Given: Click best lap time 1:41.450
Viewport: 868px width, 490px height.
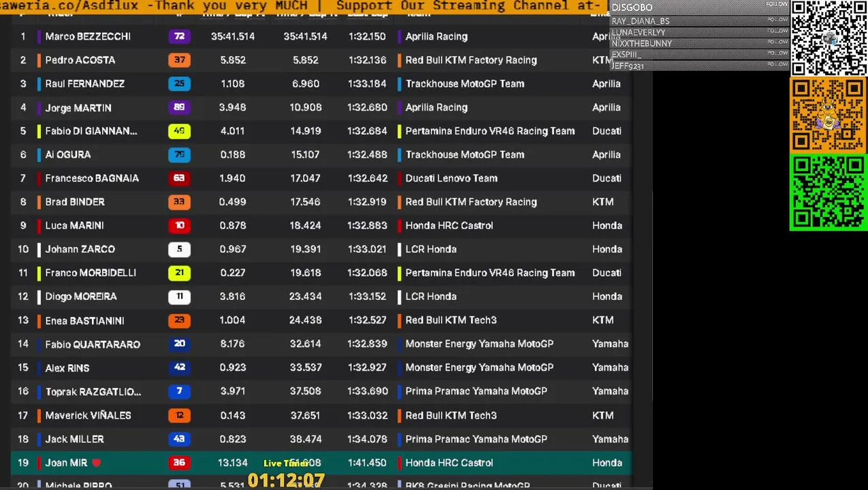Looking at the screenshot, I should (x=367, y=463).
